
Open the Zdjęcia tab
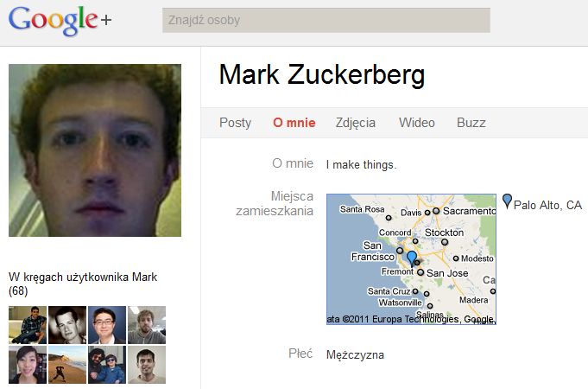click(356, 123)
